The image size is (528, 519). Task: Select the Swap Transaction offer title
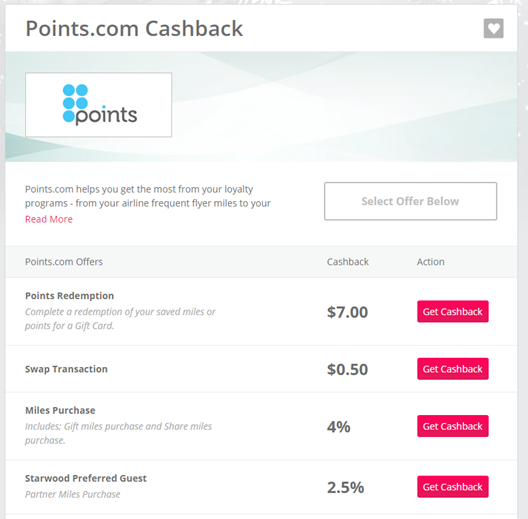coord(66,369)
